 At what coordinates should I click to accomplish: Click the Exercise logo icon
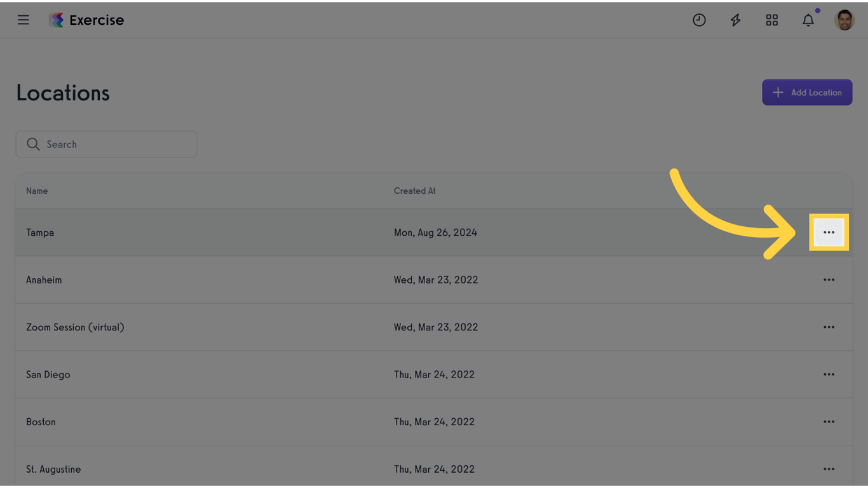(x=57, y=20)
